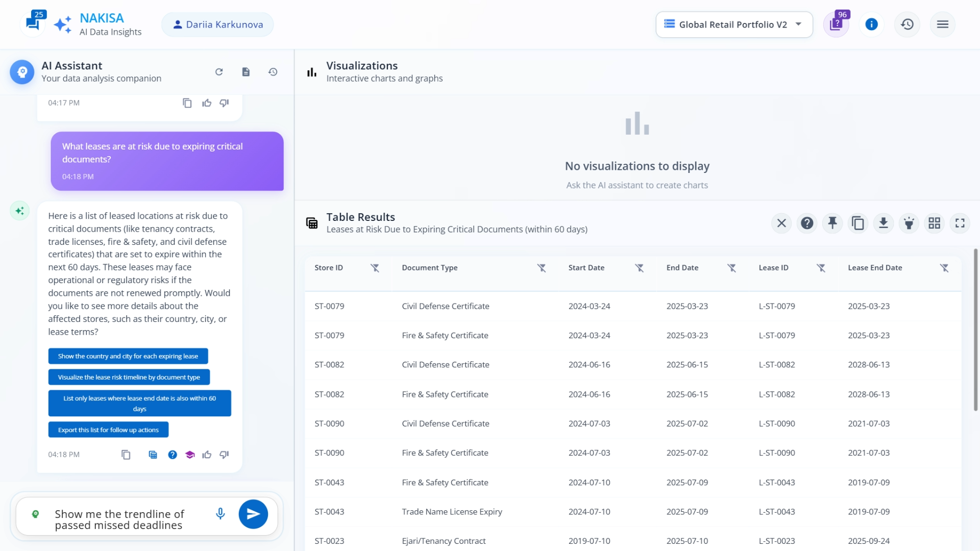Image resolution: width=980 pixels, height=551 pixels.
Task: Click the pin icon in Table Results toolbar
Action: (x=832, y=223)
